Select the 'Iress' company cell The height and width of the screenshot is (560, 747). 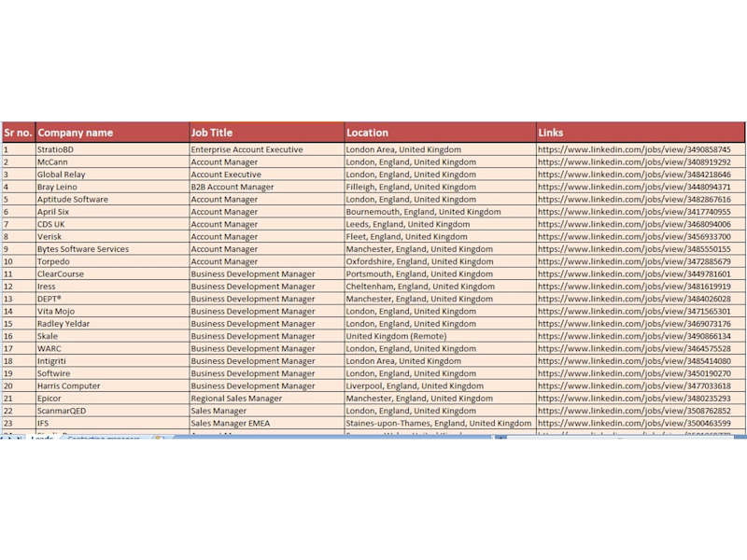[x=112, y=287]
